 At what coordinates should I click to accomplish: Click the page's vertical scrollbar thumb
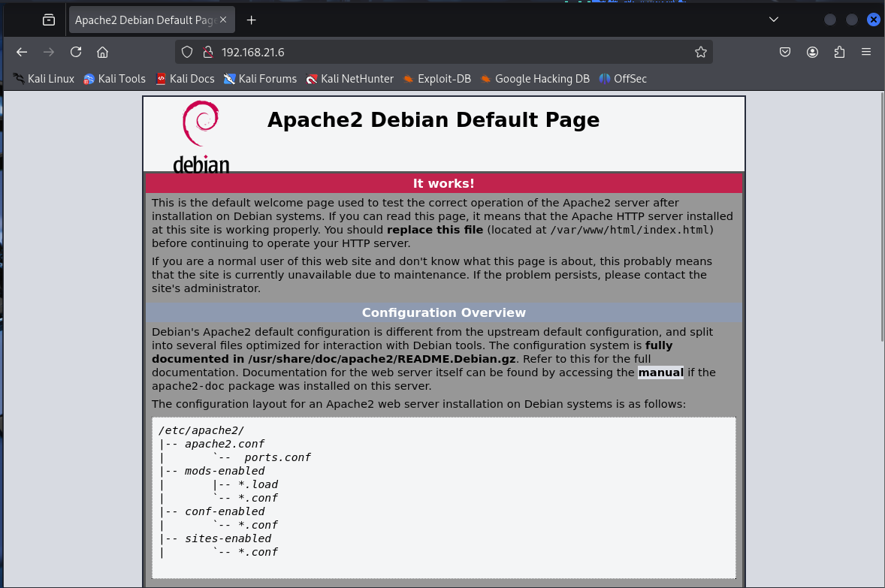point(881,217)
